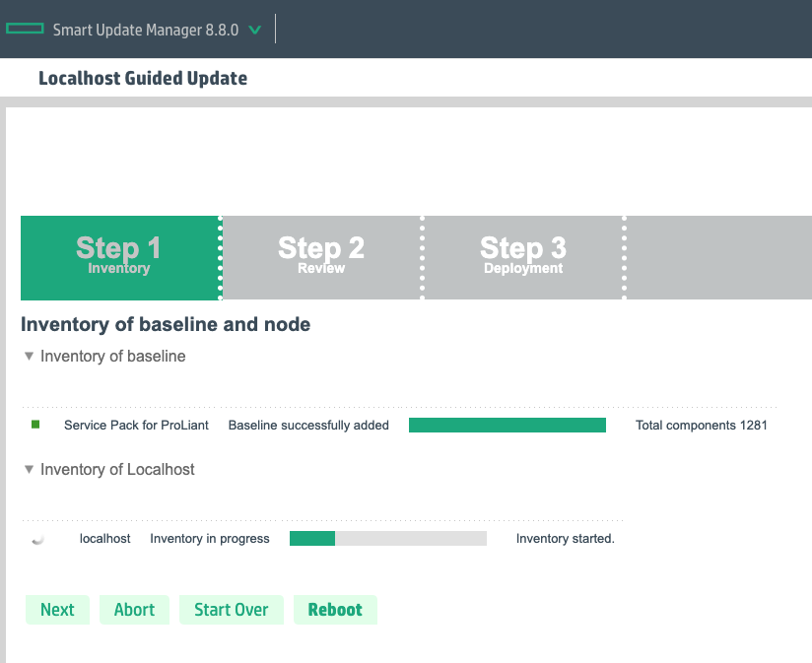Select the localhost node name
Screen dimensions: 812x663
[x=105, y=539]
